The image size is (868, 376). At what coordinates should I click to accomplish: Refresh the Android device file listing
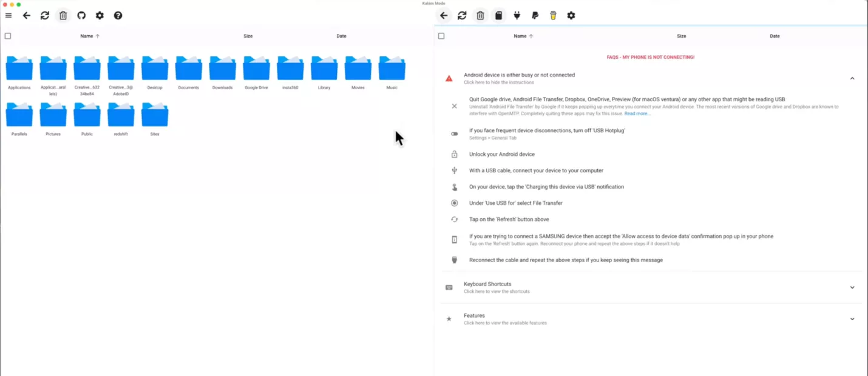point(462,15)
